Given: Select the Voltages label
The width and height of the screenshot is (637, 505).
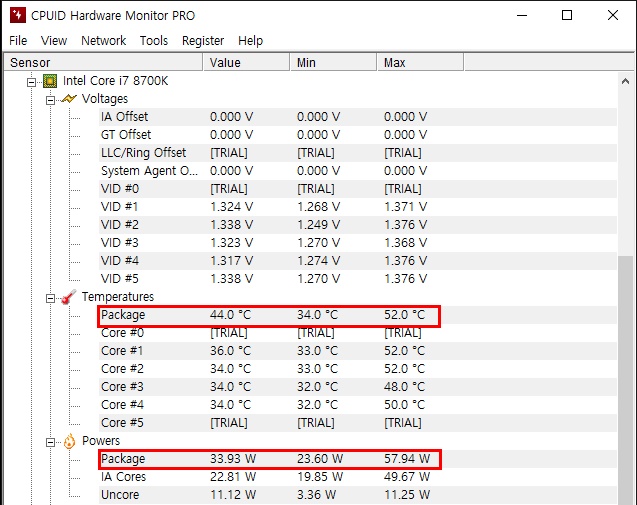Looking at the screenshot, I should click(105, 99).
